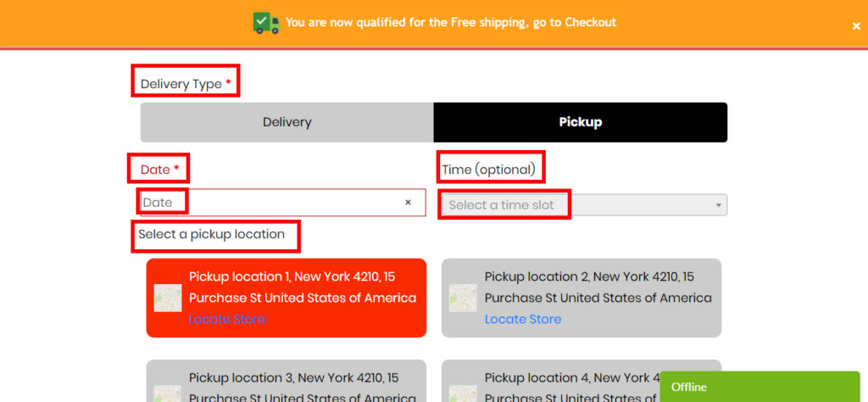Click into the Date input field
Screen dimensions: 868x402
click(271, 203)
